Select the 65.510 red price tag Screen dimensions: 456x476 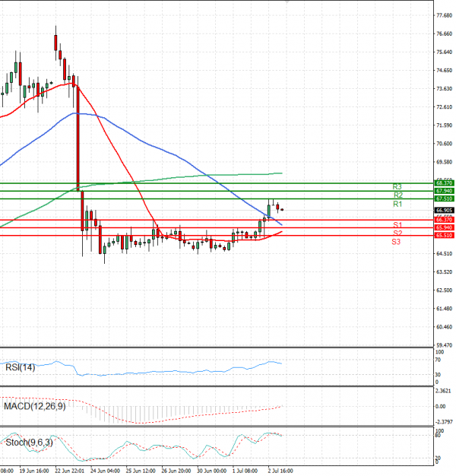click(444, 235)
